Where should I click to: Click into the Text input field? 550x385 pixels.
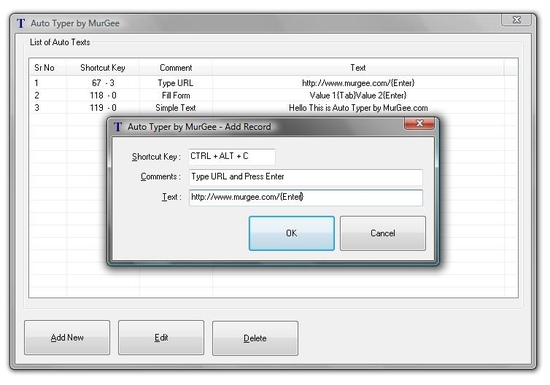(x=306, y=197)
